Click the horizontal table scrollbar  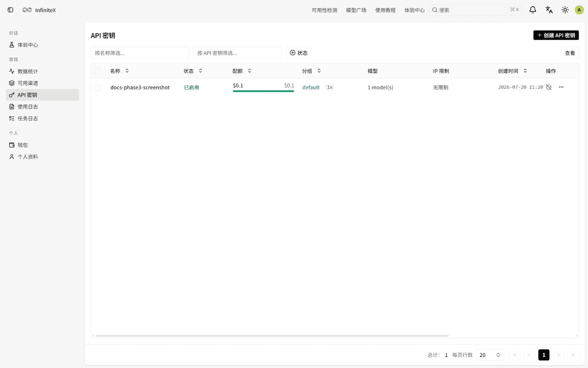(x=272, y=336)
